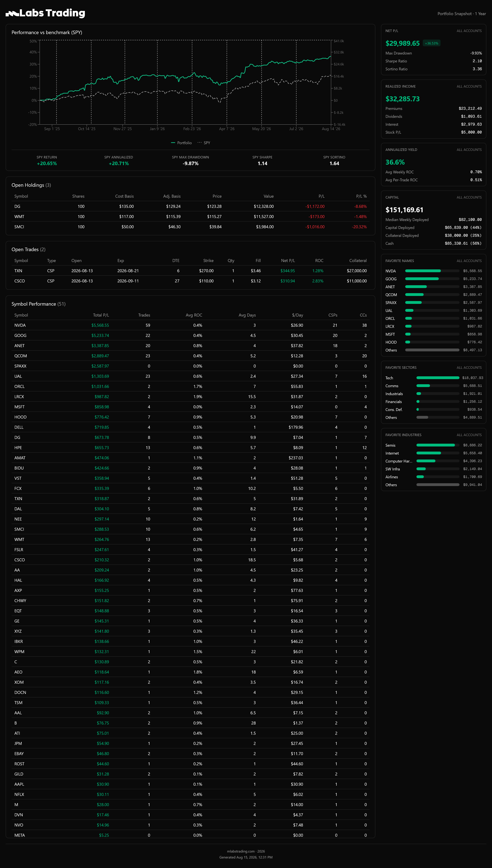Sort Symbol Performance by CCs header
The height and width of the screenshot is (868, 492).
pyautogui.click(x=363, y=315)
